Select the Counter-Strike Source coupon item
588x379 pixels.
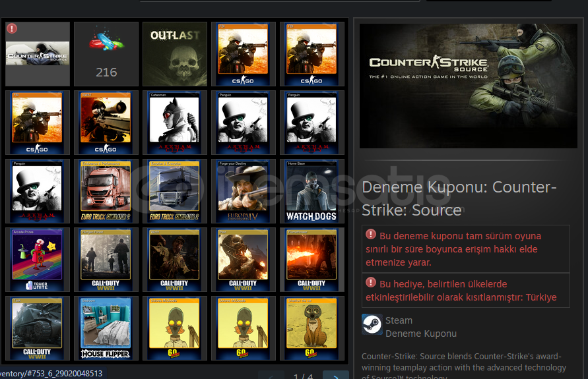pyautogui.click(x=38, y=54)
